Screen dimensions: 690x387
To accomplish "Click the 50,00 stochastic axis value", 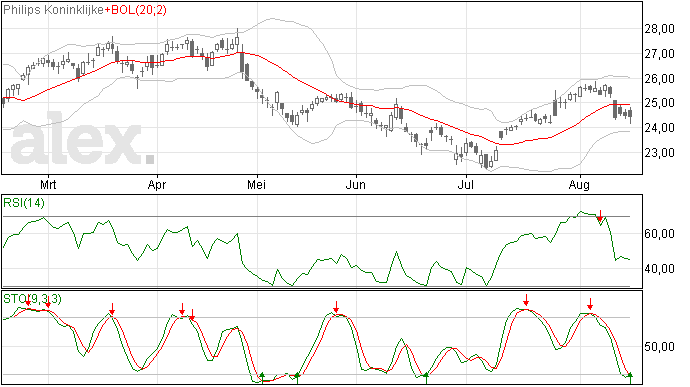I will click(660, 347).
